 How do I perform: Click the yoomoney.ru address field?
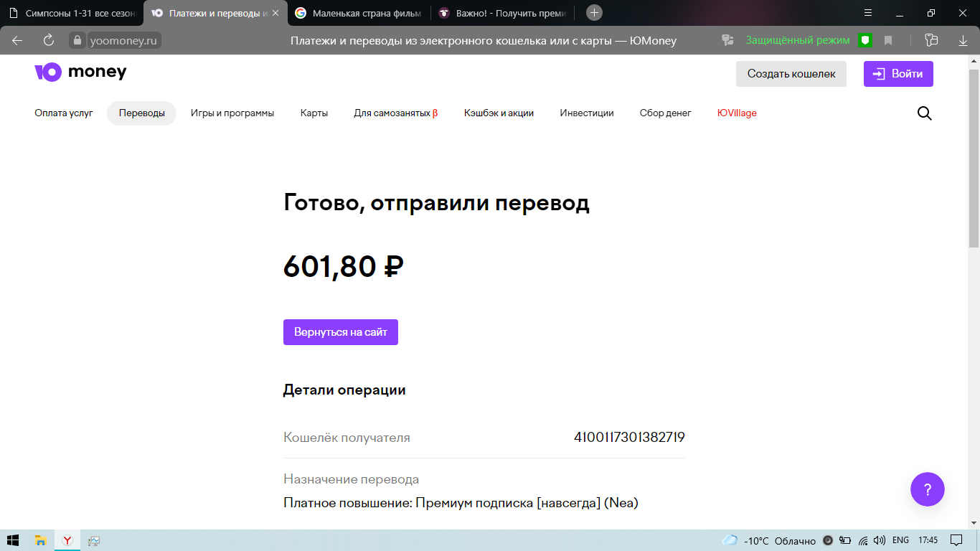coord(123,41)
